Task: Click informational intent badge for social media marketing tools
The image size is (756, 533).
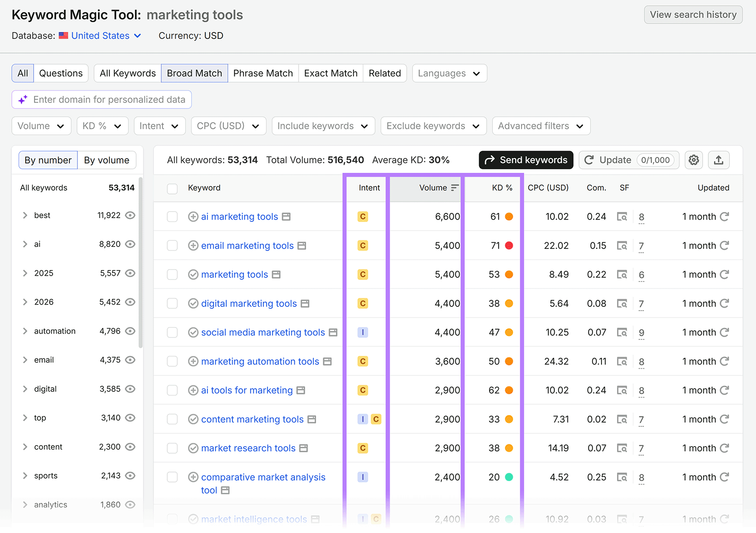Action: tap(363, 332)
